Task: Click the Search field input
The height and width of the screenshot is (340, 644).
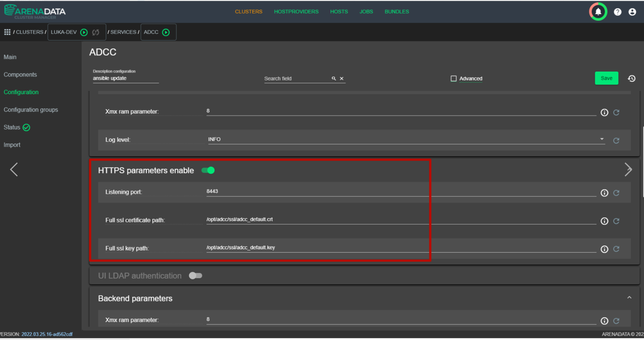Action: point(296,79)
